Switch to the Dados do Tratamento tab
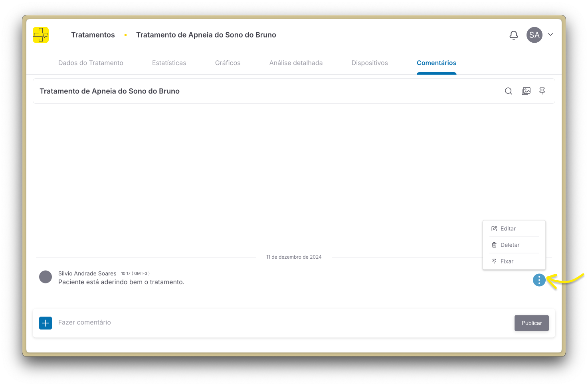Screen dimensions: 588x386 [x=91, y=63]
